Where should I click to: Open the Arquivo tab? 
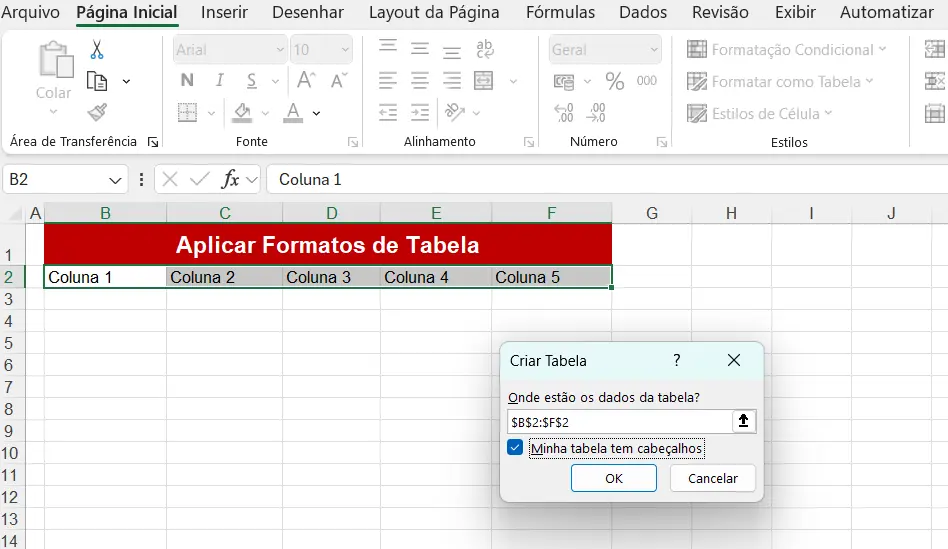point(30,12)
